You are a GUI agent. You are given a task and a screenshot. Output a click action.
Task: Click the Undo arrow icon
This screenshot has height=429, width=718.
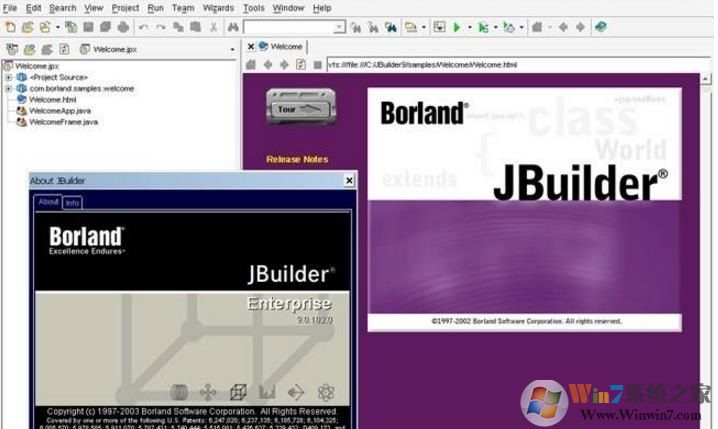143,27
